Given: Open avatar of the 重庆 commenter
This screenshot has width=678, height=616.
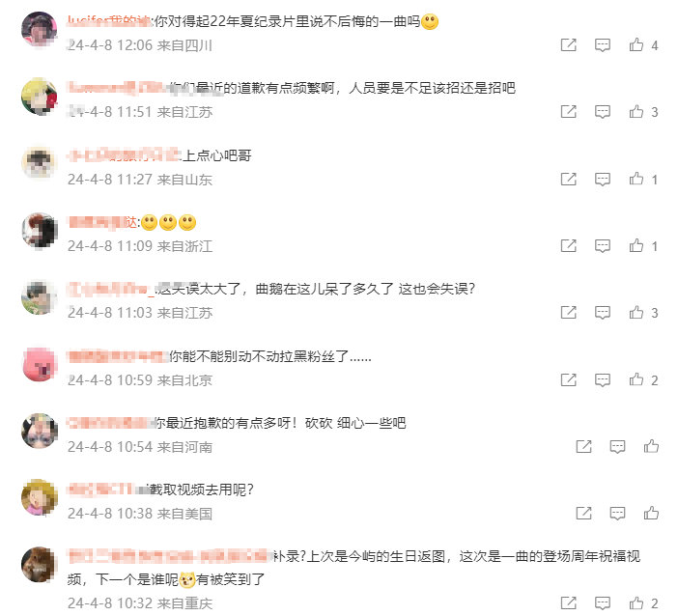Looking at the screenshot, I should [40, 565].
